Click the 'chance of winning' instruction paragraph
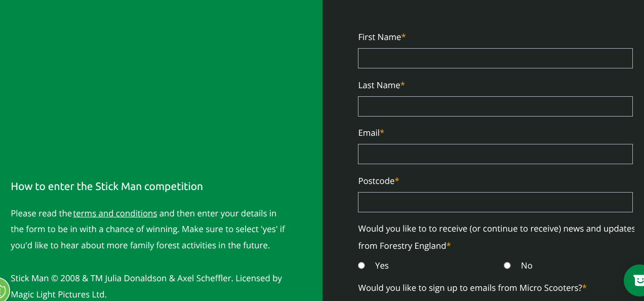 (148, 230)
